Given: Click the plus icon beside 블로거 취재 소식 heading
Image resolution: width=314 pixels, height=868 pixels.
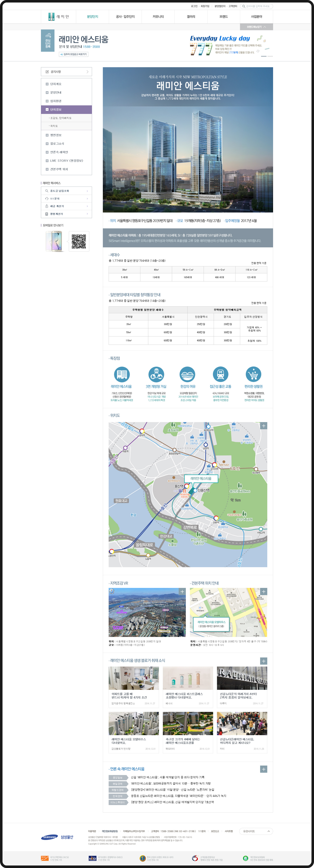Looking at the screenshot, I should [x=263, y=661].
